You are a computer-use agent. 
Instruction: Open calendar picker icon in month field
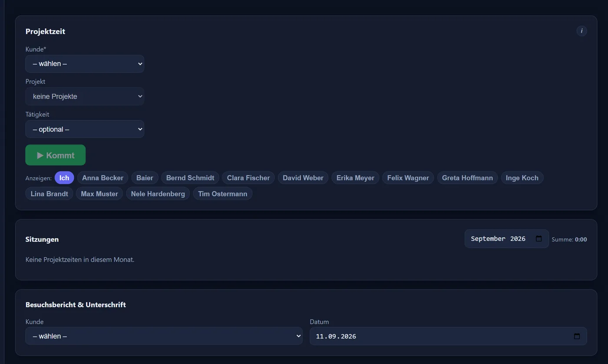(x=539, y=238)
